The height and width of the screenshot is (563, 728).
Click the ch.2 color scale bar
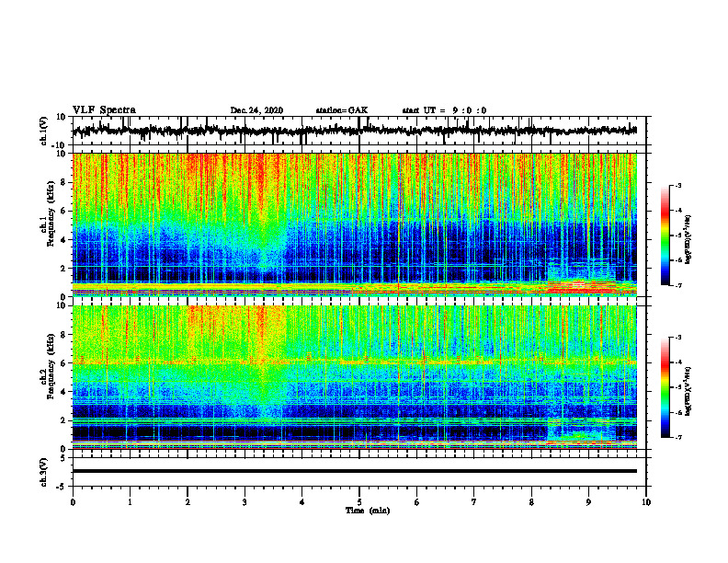[x=665, y=387]
